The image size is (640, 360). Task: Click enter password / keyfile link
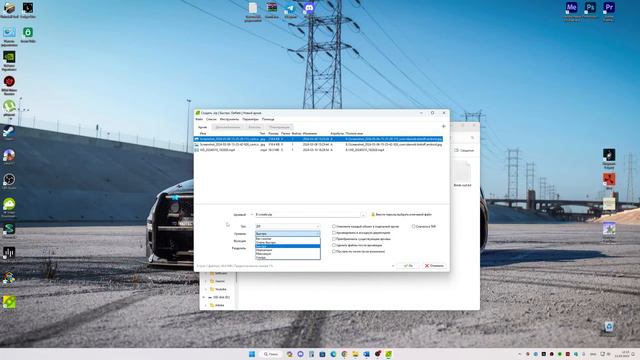pyautogui.click(x=404, y=215)
